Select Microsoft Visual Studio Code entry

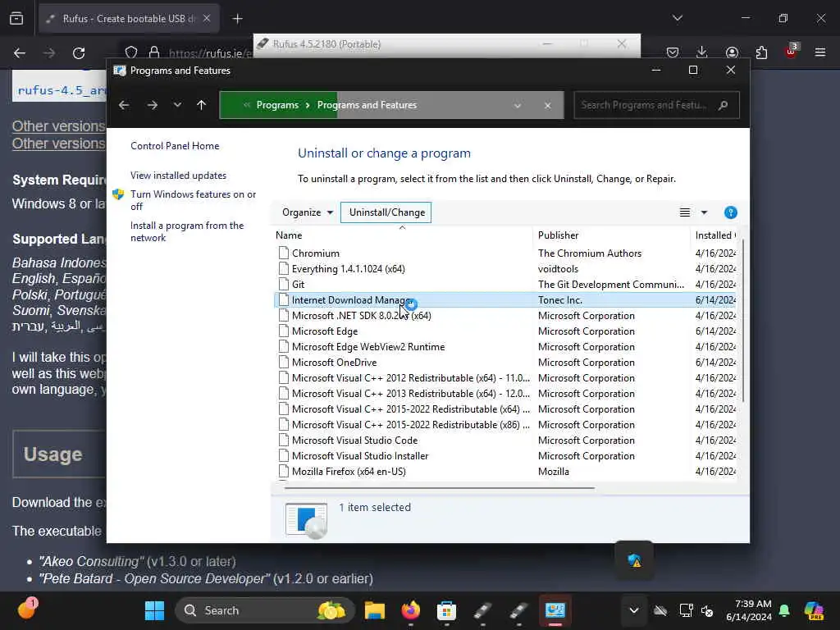pos(354,440)
